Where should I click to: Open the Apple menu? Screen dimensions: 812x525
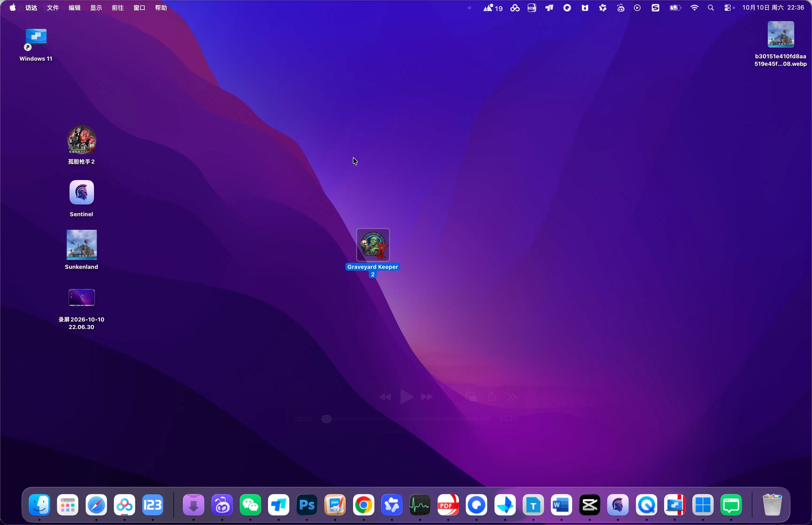click(x=13, y=8)
